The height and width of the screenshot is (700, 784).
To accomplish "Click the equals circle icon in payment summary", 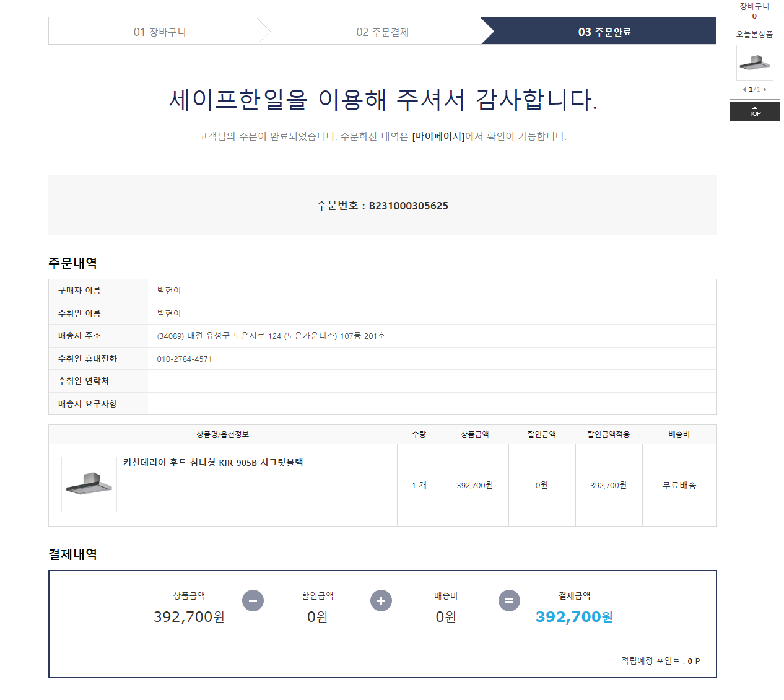I will pyautogui.click(x=509, y=600).
